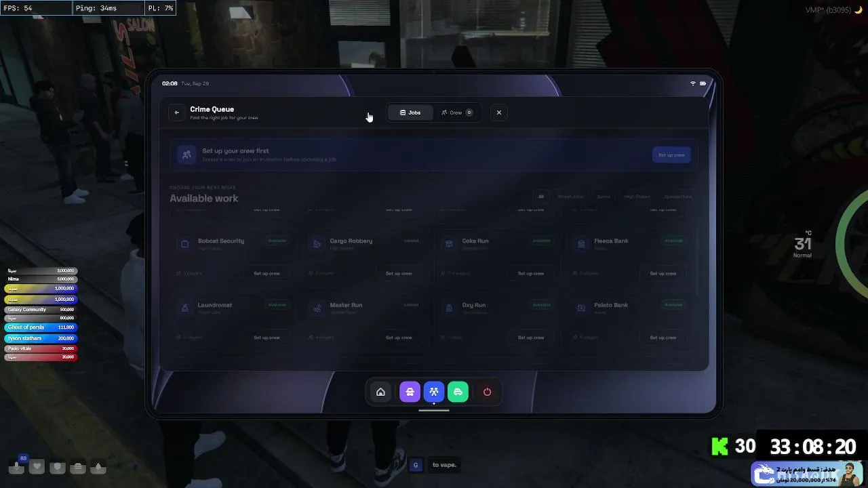The height and width of the screenshot is (488, 868).
Task: Click the shield armor HUD icon
Action: pos(58,467)
